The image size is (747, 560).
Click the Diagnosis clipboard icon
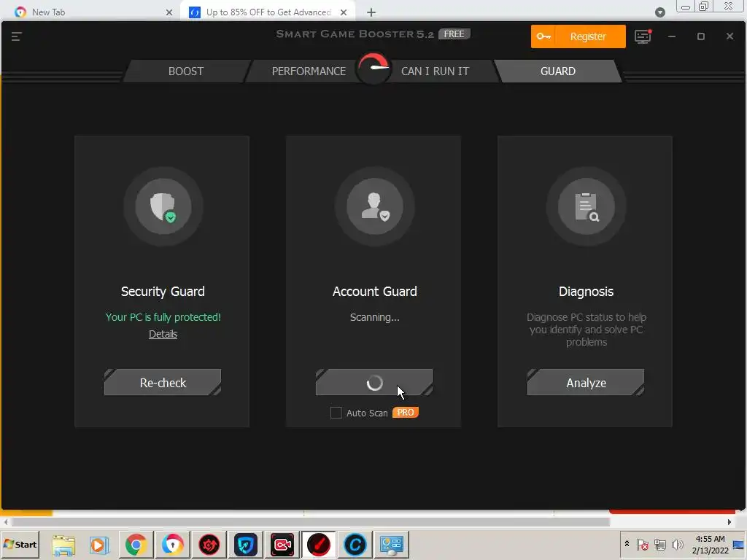point(586,206)
